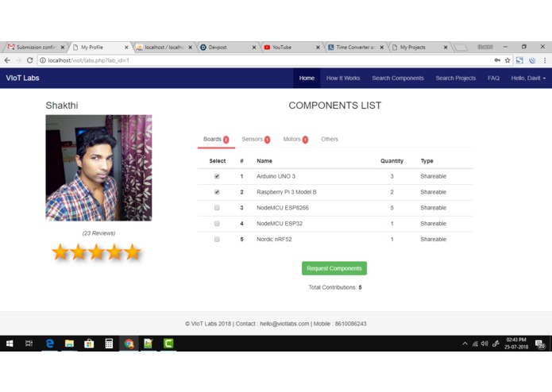Image resolution: width=552 pixels, height=392 pixels.
Task: Open the FAQ page
Action: click(x=493, y=78)
